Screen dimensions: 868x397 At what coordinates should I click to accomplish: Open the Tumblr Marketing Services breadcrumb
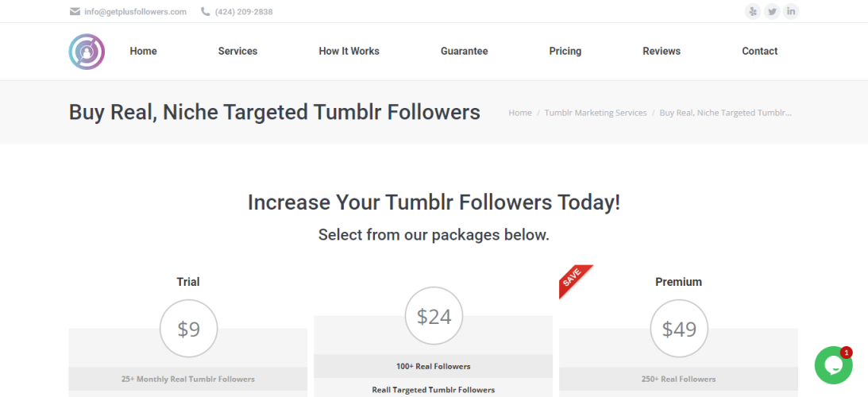click(x=596, y=113)
